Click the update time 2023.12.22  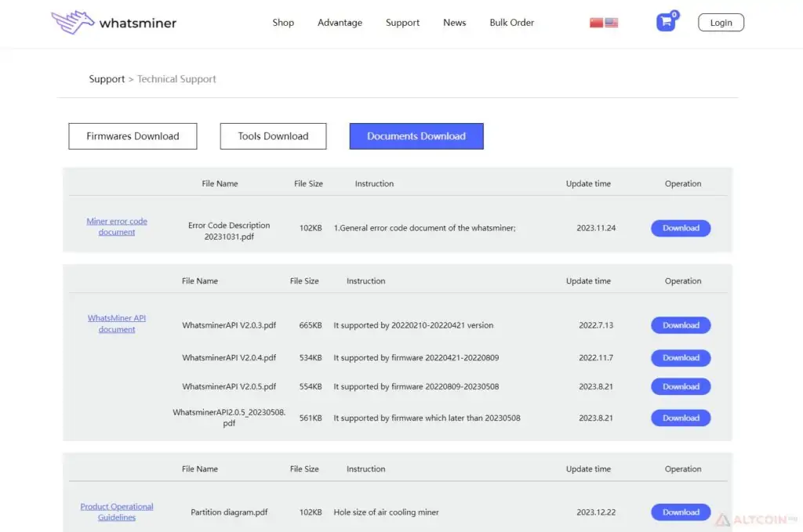click(596, 512)
